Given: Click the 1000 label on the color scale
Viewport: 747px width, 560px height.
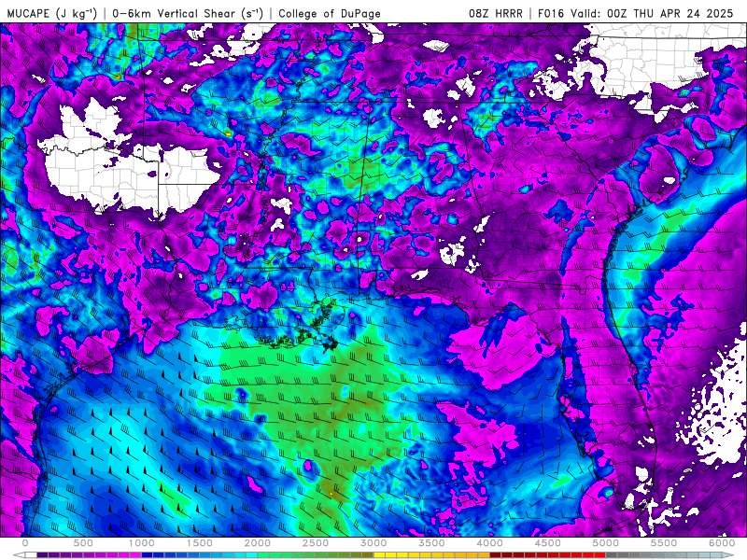Looking at the screenshot, I should (x=142, y=543).
